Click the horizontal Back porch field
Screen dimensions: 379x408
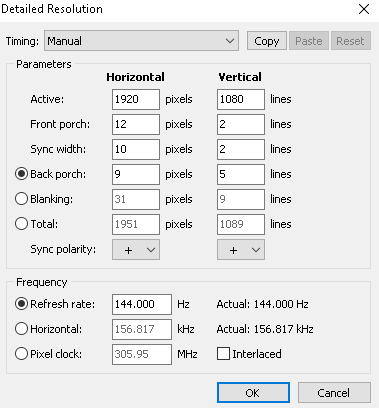click(x=136, y=174)
